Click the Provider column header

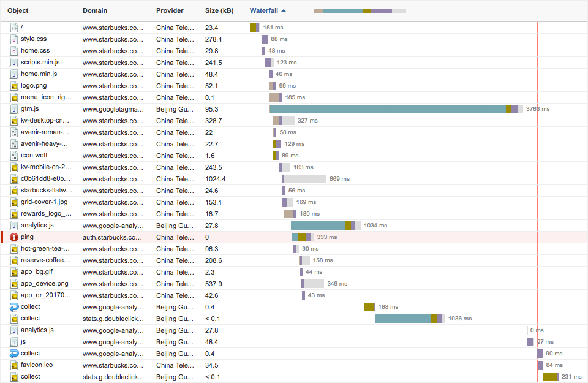(170, 10)
